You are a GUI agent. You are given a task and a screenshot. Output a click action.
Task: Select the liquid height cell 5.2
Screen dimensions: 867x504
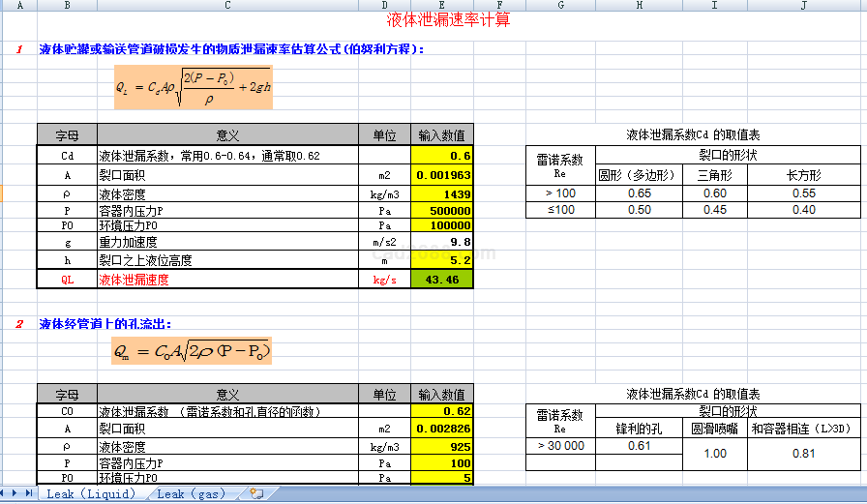point(442,260)
